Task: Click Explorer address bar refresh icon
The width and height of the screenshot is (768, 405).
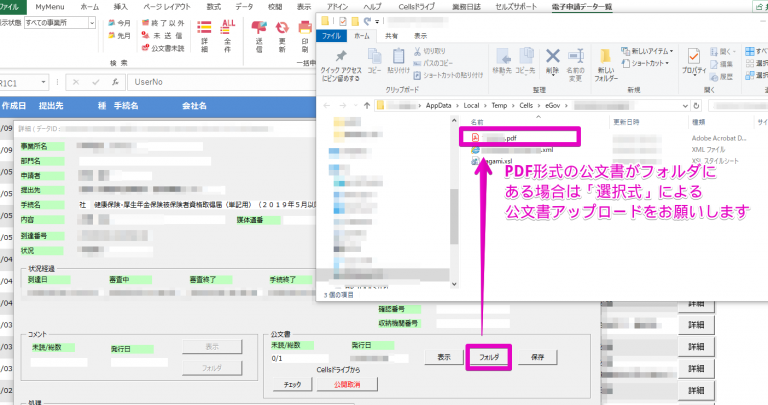Action: click(x=696, y=106)
